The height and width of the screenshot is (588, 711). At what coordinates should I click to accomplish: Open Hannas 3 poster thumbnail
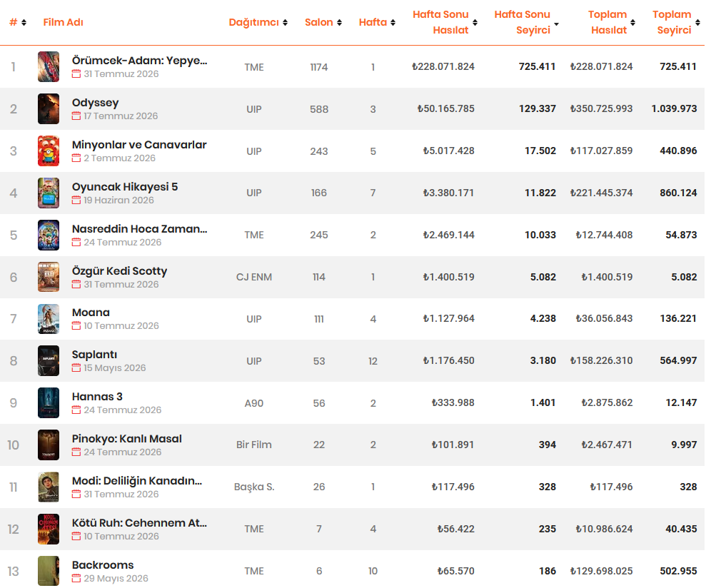(x=49, y=403)
